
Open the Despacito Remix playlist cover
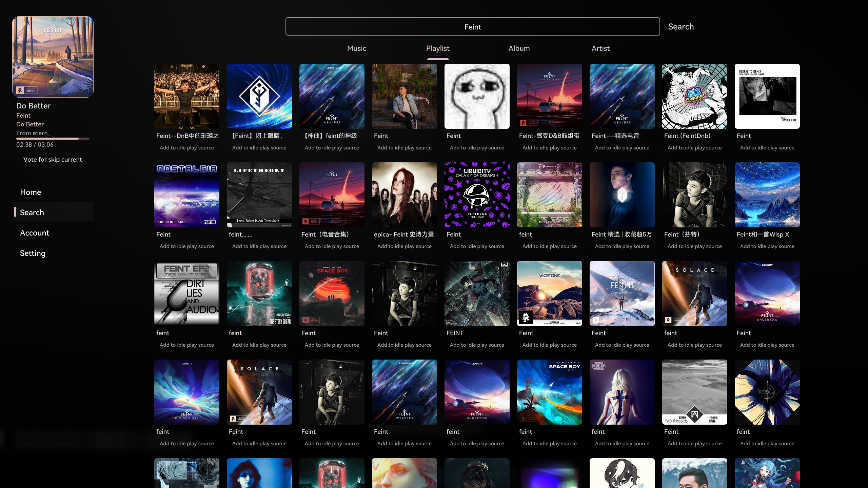tap(767, 96)
